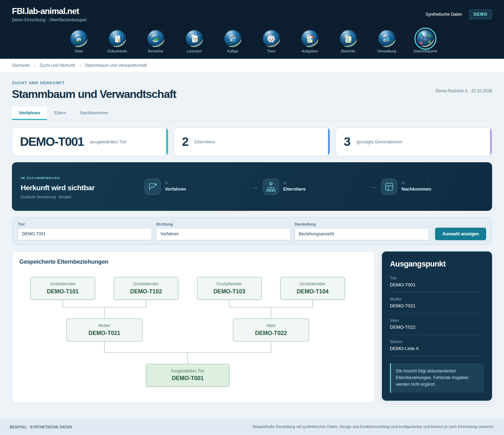
Task: Click the FBI.lab-animal.net site title
Action: point(45,11)
